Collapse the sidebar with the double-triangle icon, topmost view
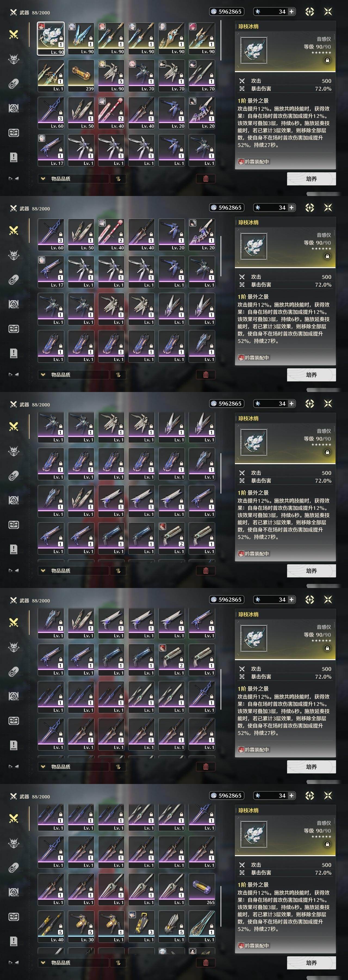This screenshot has width=348, height=980. pyautogui.click(x=14, y=178)
